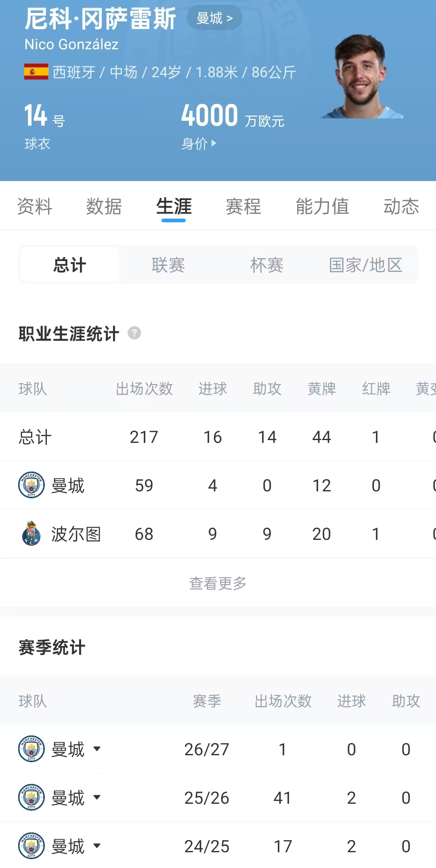436x868 pixels.
Task: Tap the help icon beside 职业生涯统计
Action: coord(134,333)
